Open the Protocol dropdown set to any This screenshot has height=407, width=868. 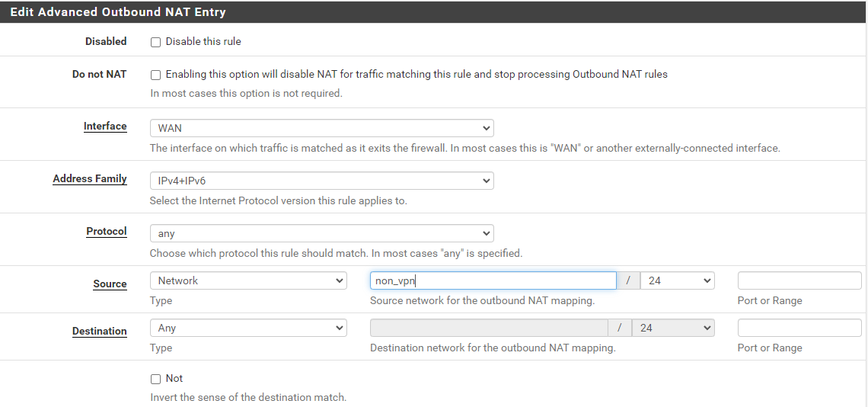[x=321, y=233]
